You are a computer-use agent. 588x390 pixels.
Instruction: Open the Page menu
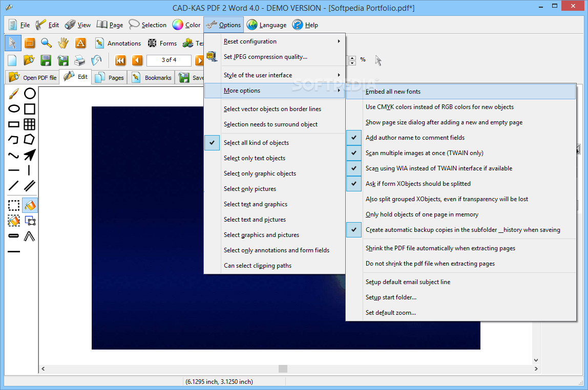pos(110,25)
